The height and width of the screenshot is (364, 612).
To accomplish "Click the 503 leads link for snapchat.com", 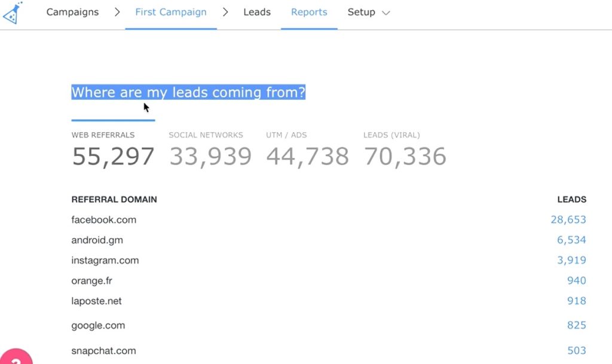I will (x=577, y=350).
